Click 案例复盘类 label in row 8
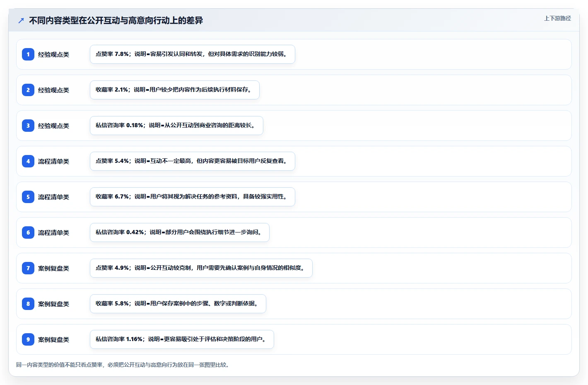 coord(53,304)
